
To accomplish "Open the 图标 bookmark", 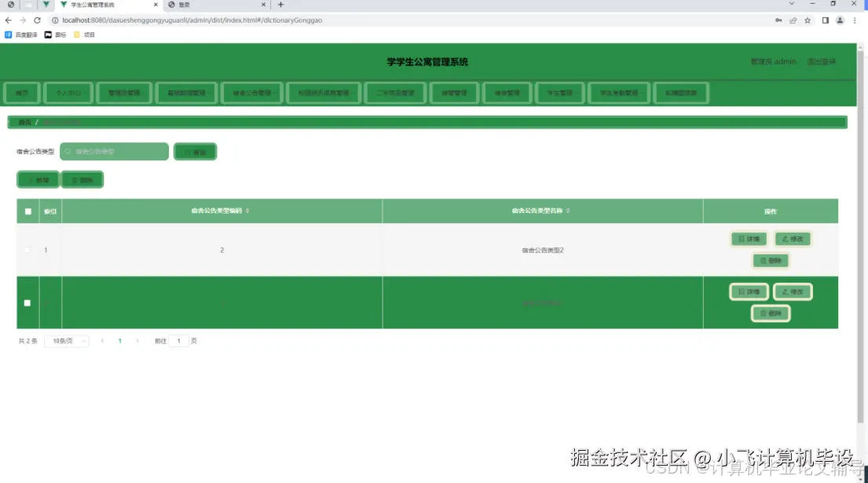I will (x=55, y=35).
